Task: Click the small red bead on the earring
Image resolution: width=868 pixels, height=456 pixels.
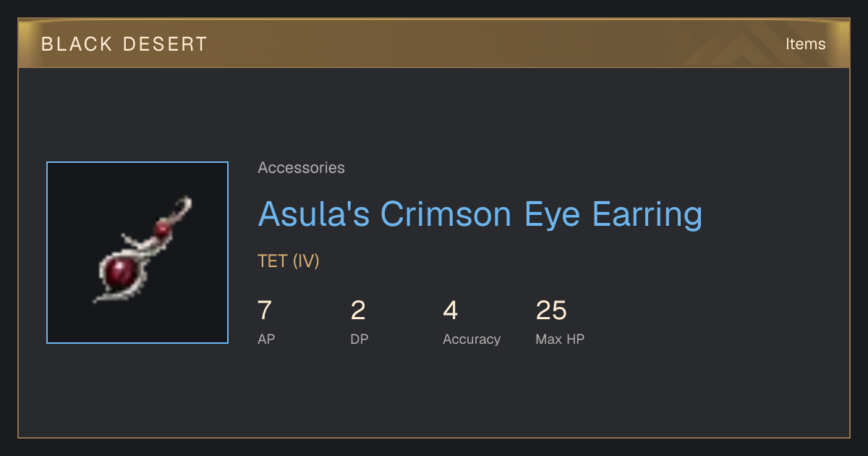Action: coord(163,229)
